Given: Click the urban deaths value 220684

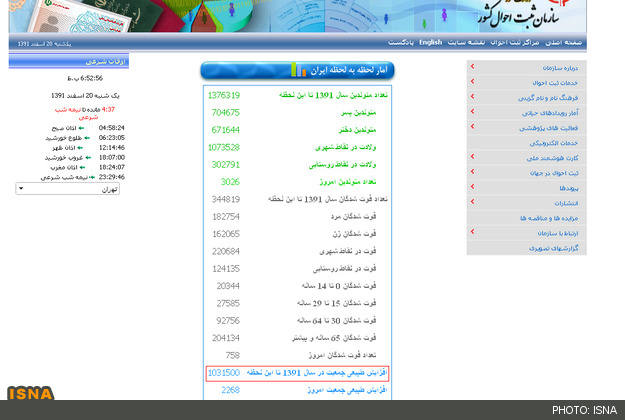Looking at the screenshot, I should (226, 251).
